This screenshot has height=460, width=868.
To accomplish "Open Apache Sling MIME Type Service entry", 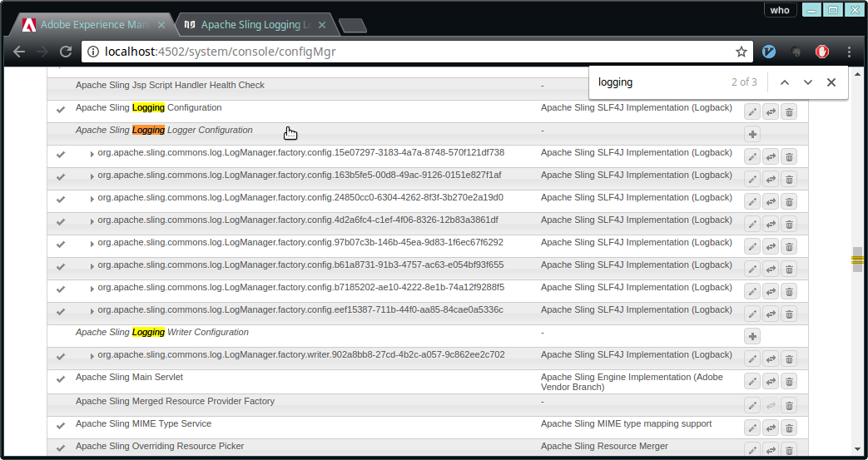I will pos(143,423).
